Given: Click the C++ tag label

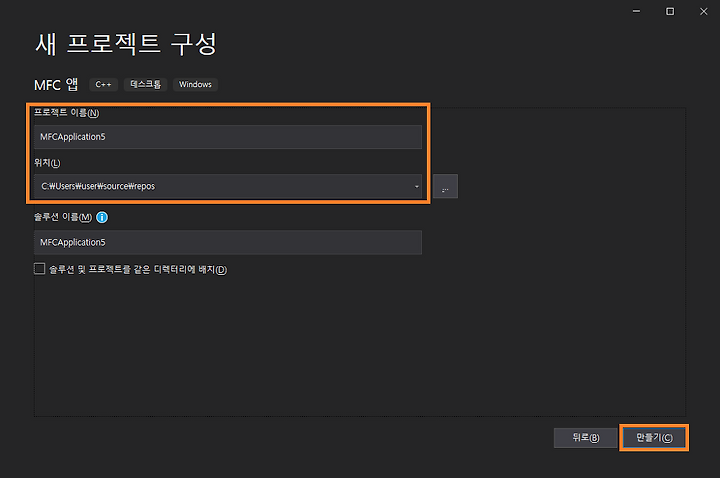Looking at the screenshot, I should coord(103,84).
